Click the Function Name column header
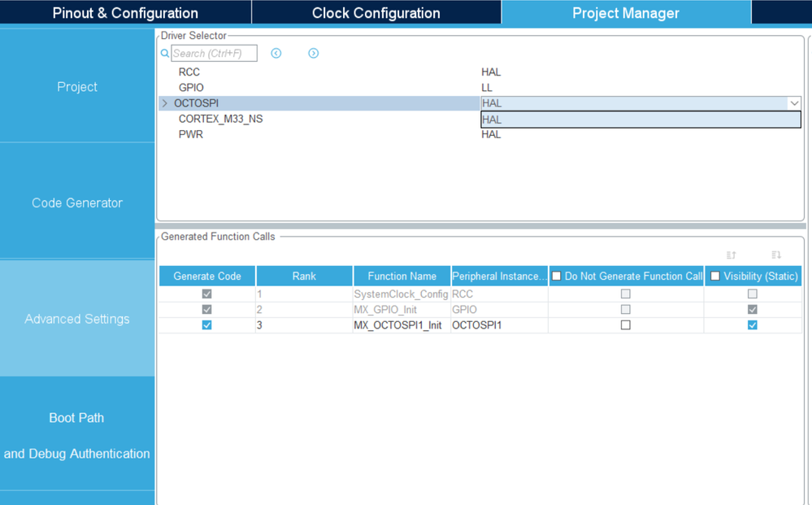This screenshot has height=505, width=812. pos(402,276)
